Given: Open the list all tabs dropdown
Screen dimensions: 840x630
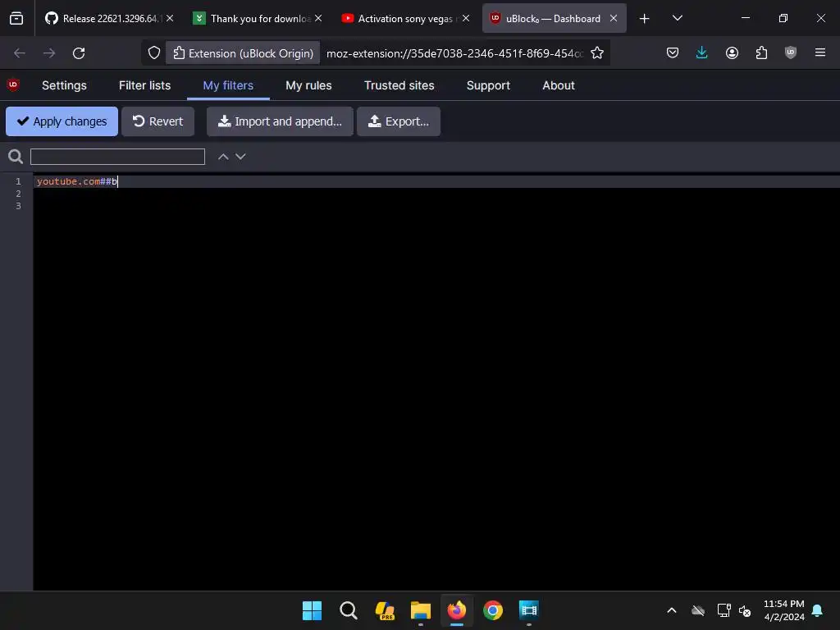Looking at the screenshot, I should [677, 18].
